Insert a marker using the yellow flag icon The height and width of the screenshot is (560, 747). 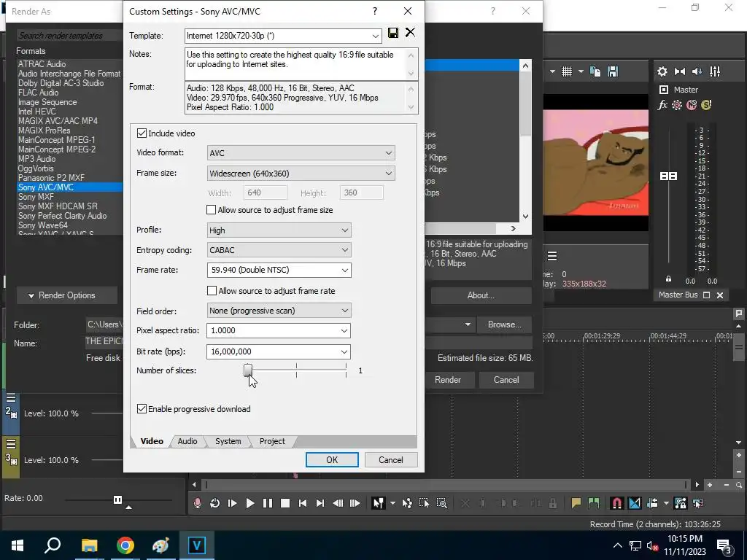(576, 503)
